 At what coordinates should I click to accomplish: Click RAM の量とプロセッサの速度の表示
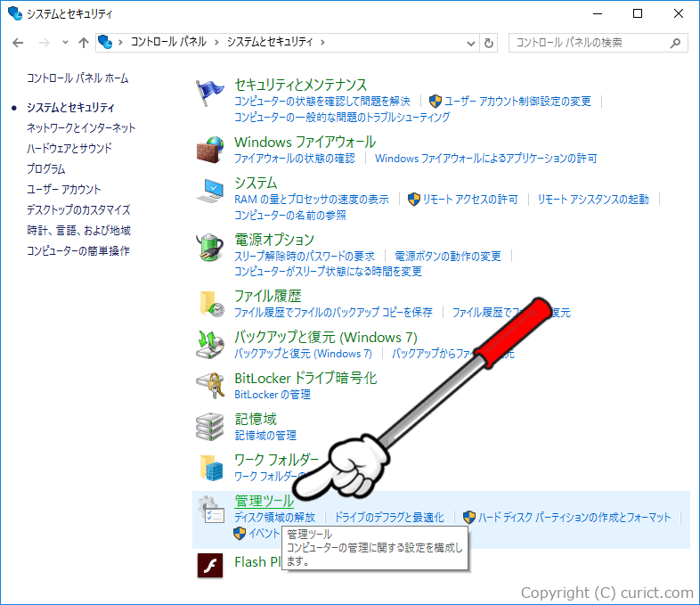[312, 199]
